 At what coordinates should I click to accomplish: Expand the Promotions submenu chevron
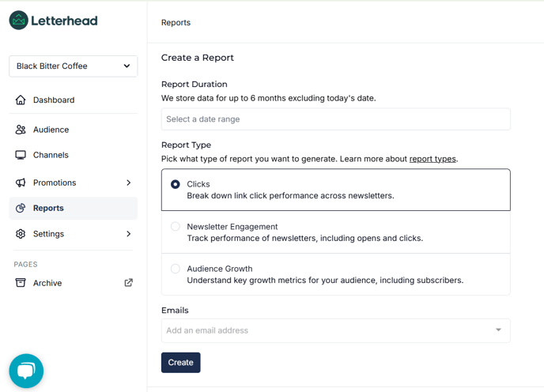click(128, 183)
